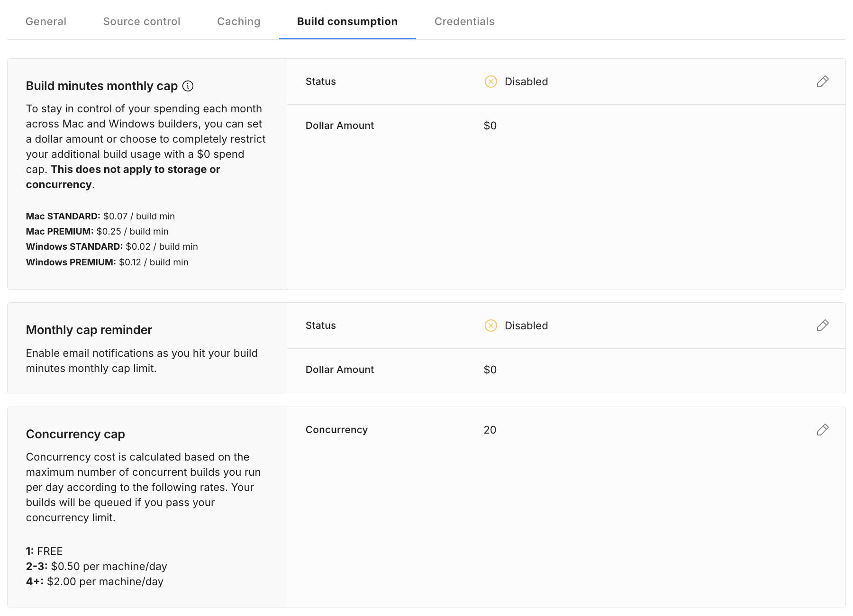Click the Windows PREMIUM build rate line
Image resolution: width=853 pixels, height=616 pixels.
point(107,262)
